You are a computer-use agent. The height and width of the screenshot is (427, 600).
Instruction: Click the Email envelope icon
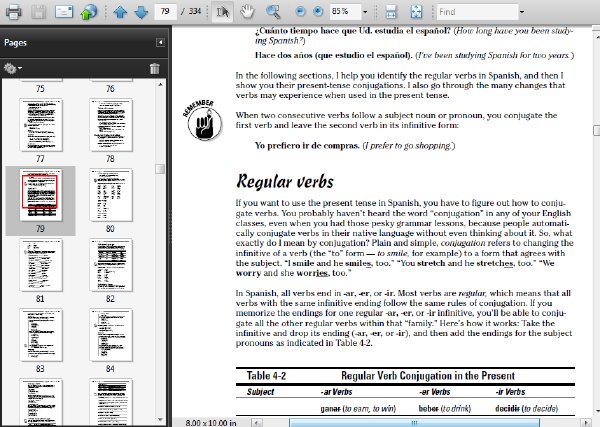tap(64, 12)
